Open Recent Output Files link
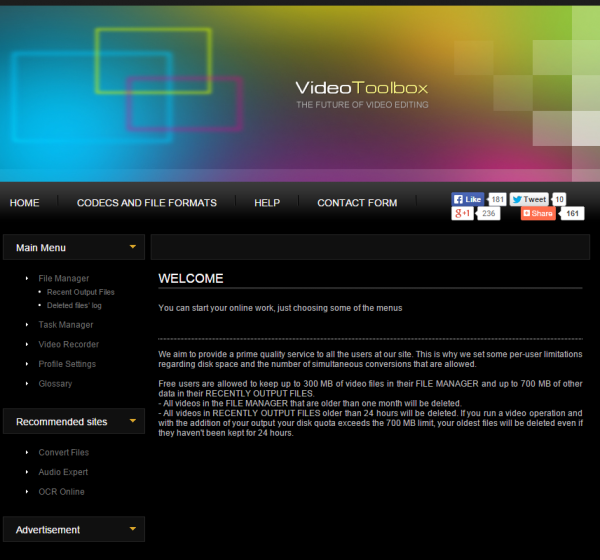 tap(81, 292)
